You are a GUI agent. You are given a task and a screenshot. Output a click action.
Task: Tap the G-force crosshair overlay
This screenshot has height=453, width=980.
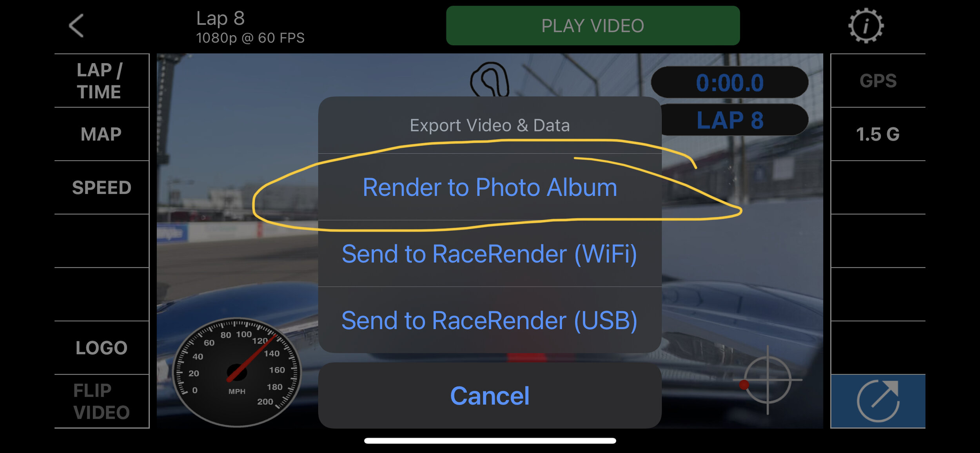(767, 380)
